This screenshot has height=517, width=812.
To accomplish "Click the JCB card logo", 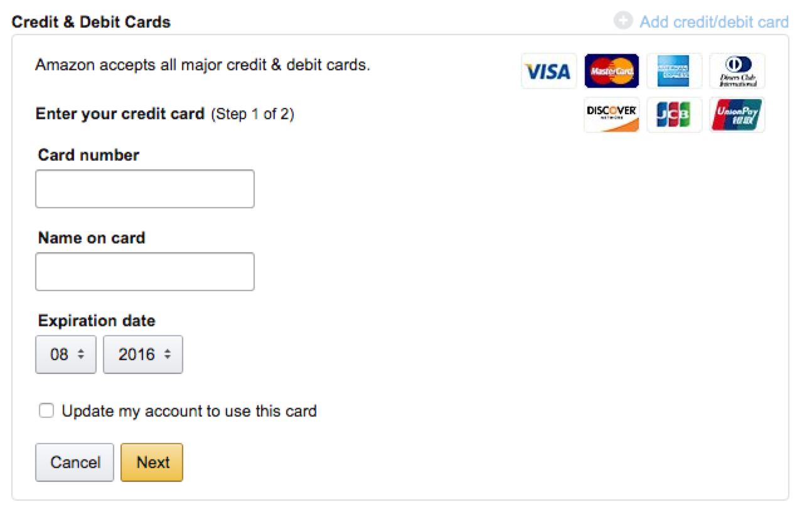I will pyautogui.click(x=674, y=115).
